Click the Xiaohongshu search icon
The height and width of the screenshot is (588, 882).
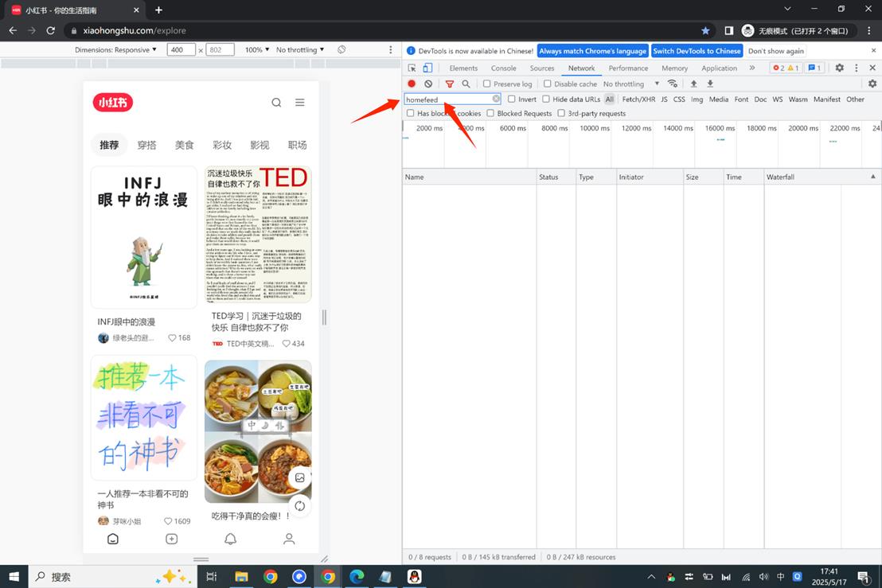pyautogui.click(x=276, y=103)
